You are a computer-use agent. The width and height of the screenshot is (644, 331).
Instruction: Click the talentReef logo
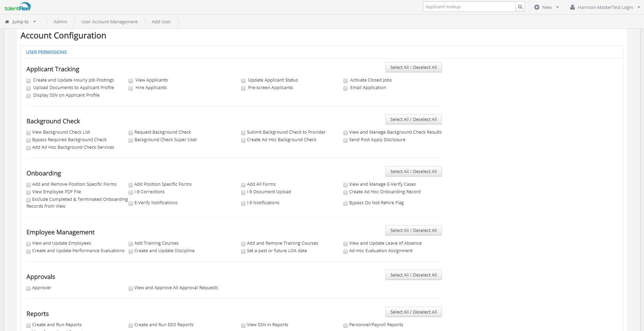tap(17, 7)
